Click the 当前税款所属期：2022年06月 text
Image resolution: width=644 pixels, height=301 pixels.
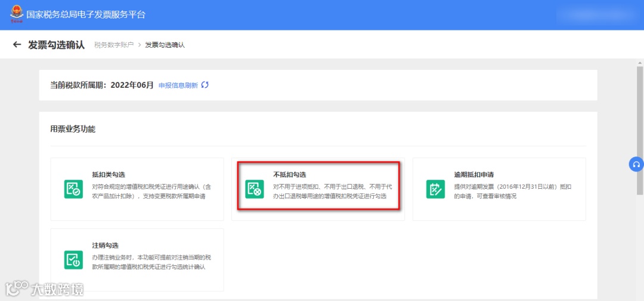tap(102, 85)
